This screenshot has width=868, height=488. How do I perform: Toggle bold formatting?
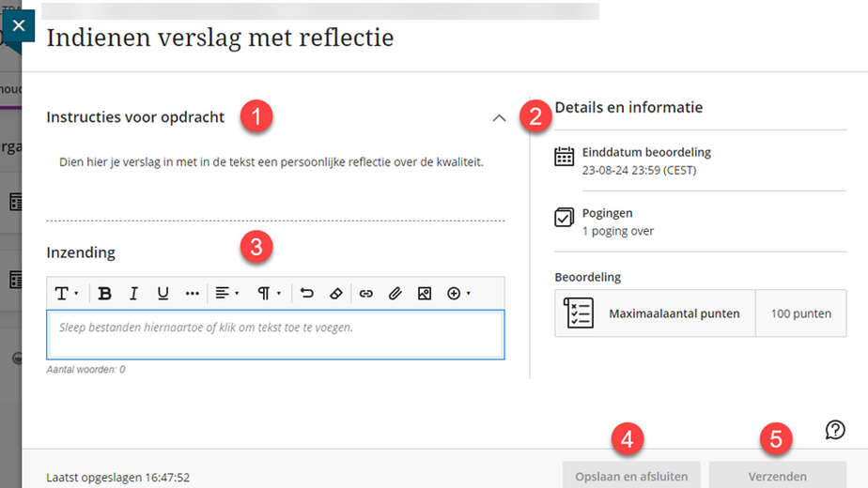click(104, 293)
